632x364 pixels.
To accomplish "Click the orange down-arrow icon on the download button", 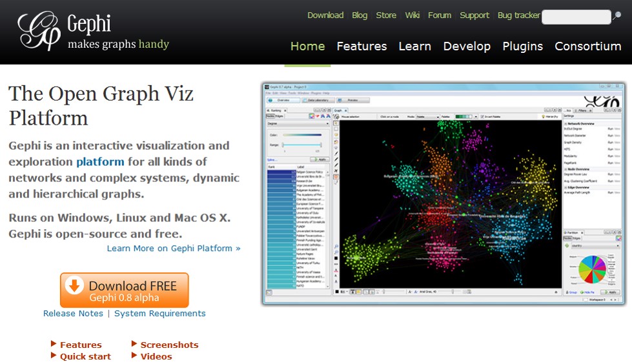I will coord(75,285).
